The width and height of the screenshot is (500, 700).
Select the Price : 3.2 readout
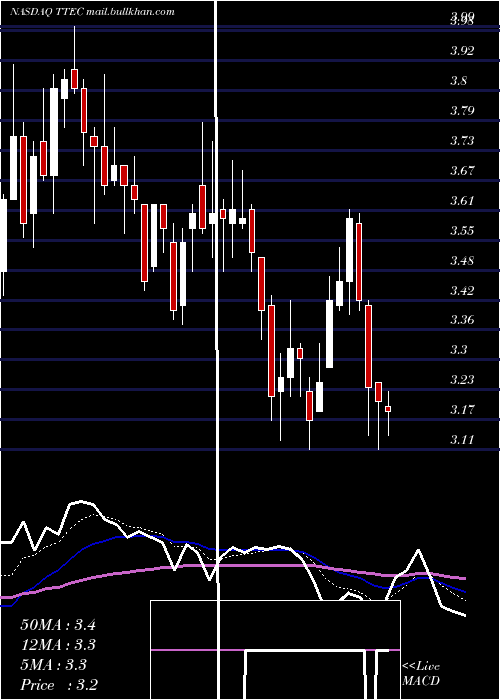(59, 685)
